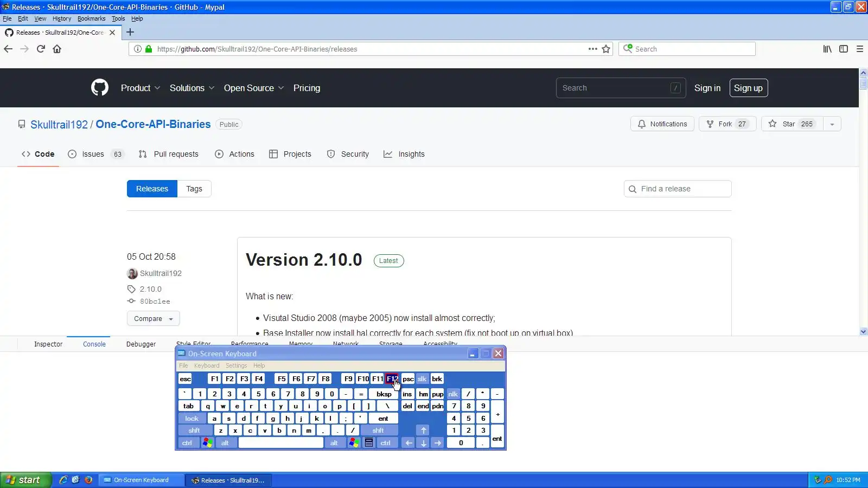868x488 pixels.
Task: Open the Bookmarks menu
Action: [91, 18]
